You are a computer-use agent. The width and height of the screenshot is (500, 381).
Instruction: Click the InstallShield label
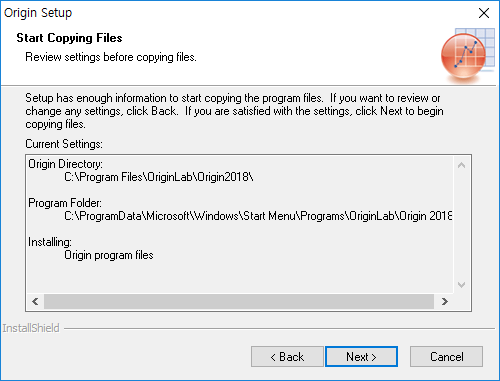31,328
